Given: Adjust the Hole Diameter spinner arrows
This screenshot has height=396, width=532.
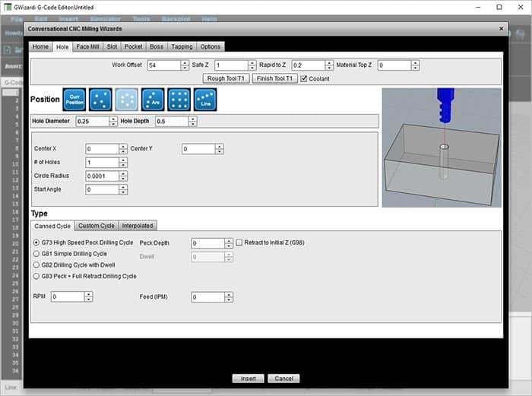Looking at the screenshot, I should 113,121.
